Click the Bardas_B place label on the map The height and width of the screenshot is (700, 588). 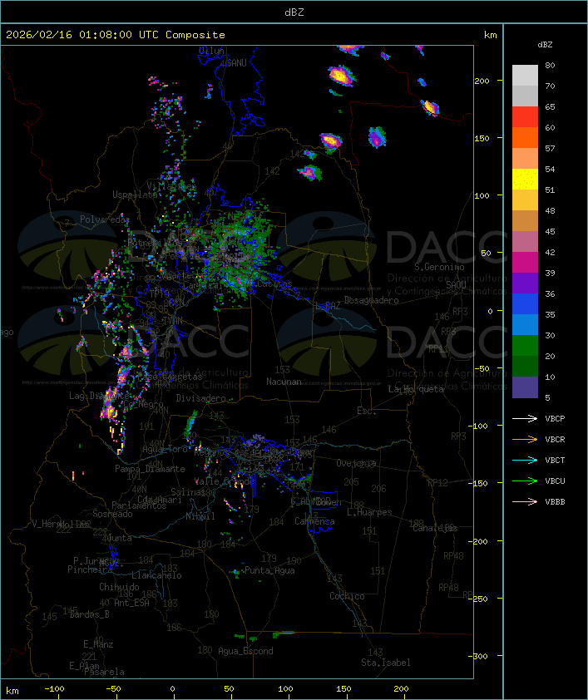click(x=89, y=614)
